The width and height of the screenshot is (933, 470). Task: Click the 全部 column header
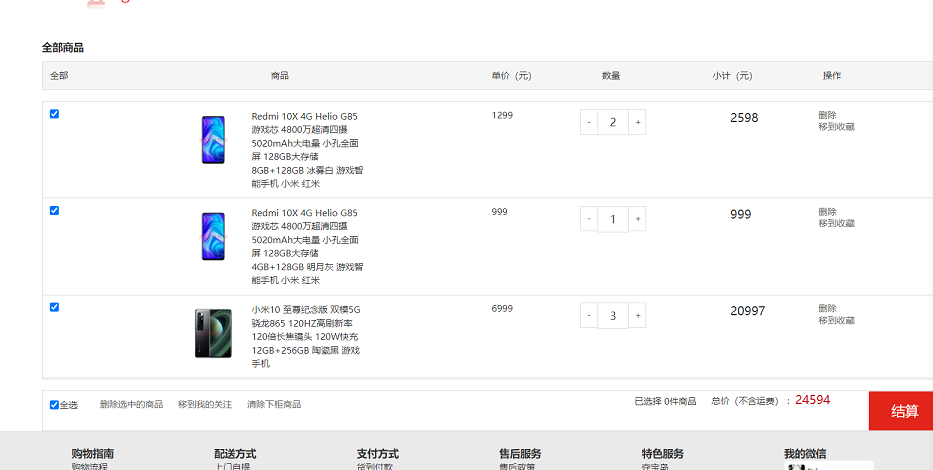[x=59, y=76]
